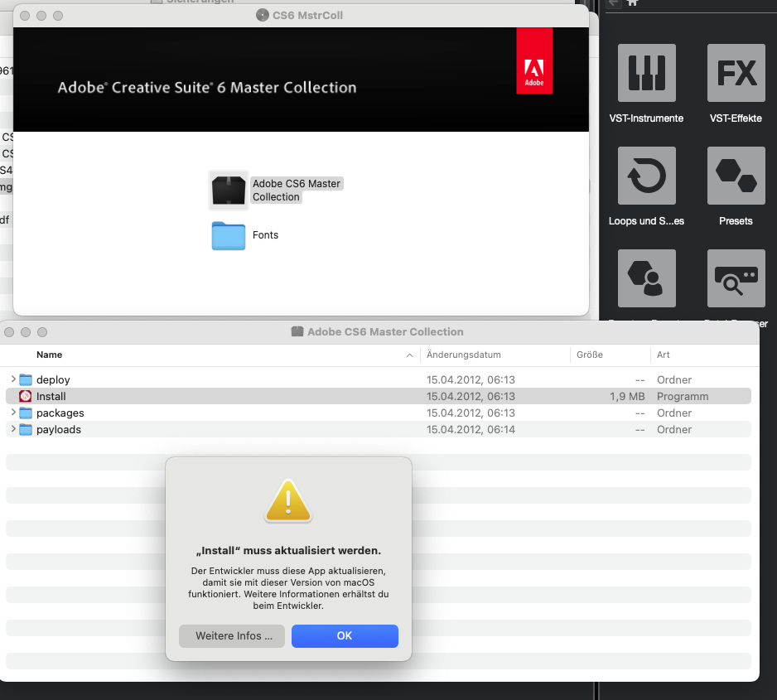The image size is (777, 700).
Task: Sort by Art column header
Action: coord(664,355)
